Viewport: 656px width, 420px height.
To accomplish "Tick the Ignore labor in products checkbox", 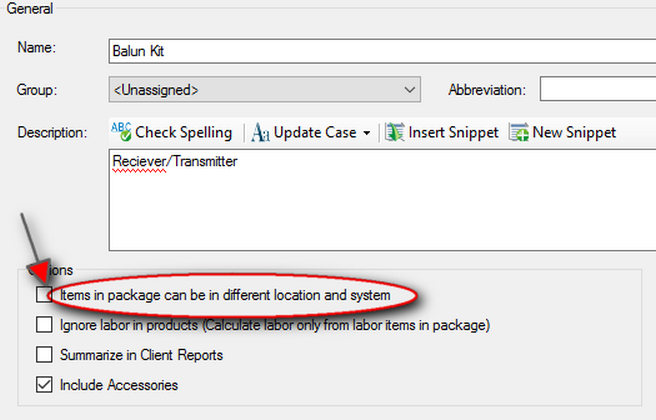I will pos(44,325).
